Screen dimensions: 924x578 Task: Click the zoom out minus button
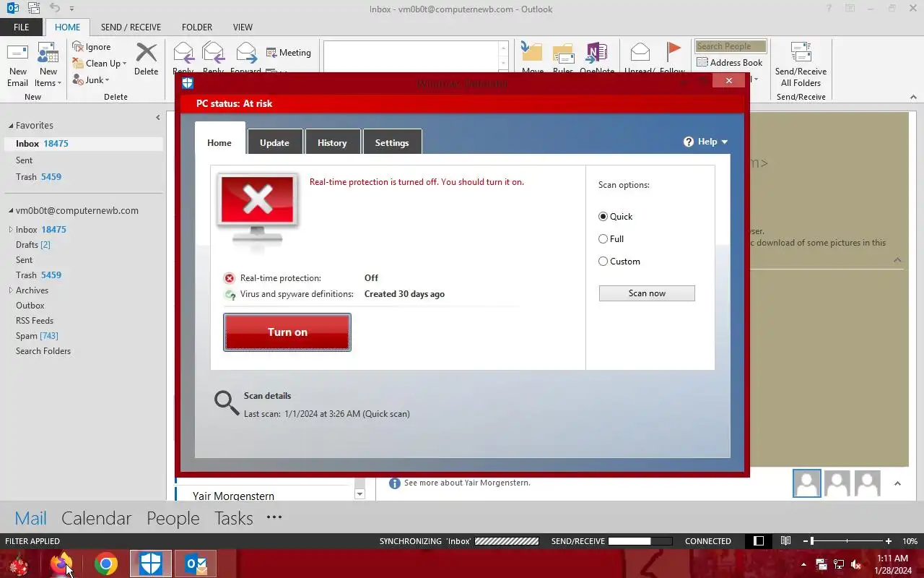806,541
